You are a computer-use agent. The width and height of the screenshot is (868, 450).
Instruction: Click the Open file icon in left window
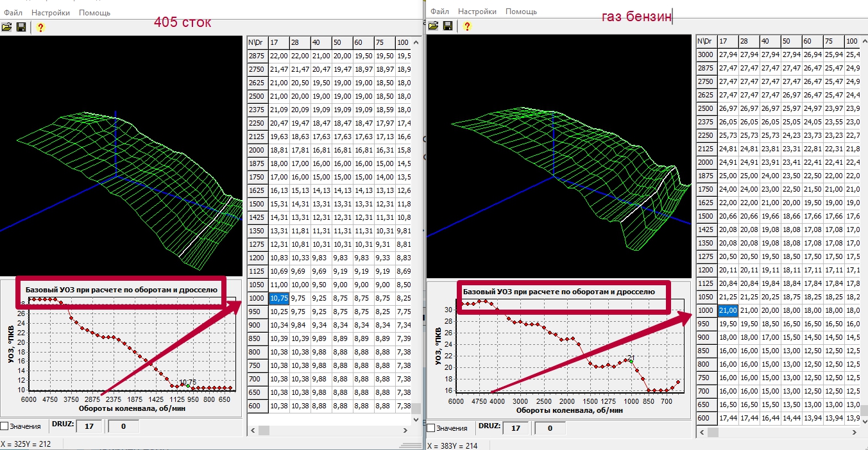[x=6, y=27]
